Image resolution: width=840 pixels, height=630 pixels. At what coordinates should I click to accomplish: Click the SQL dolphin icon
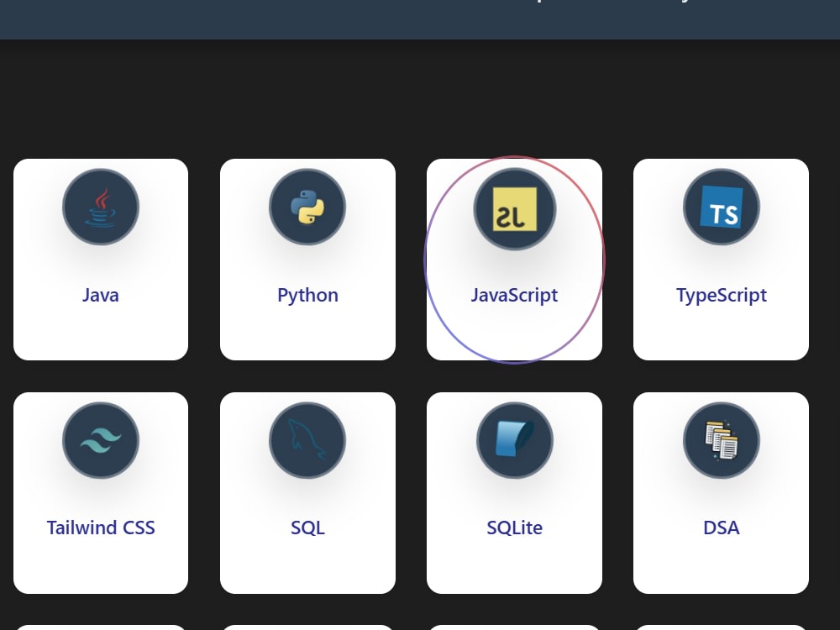click(x=307, y=440)
